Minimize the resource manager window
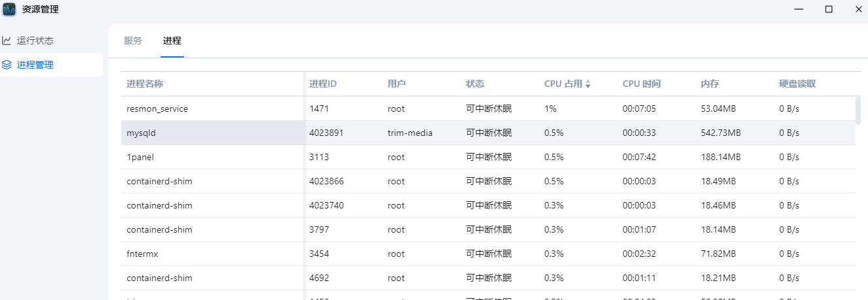The height and width of the screenshot is (300, 868). click(799, 9)
